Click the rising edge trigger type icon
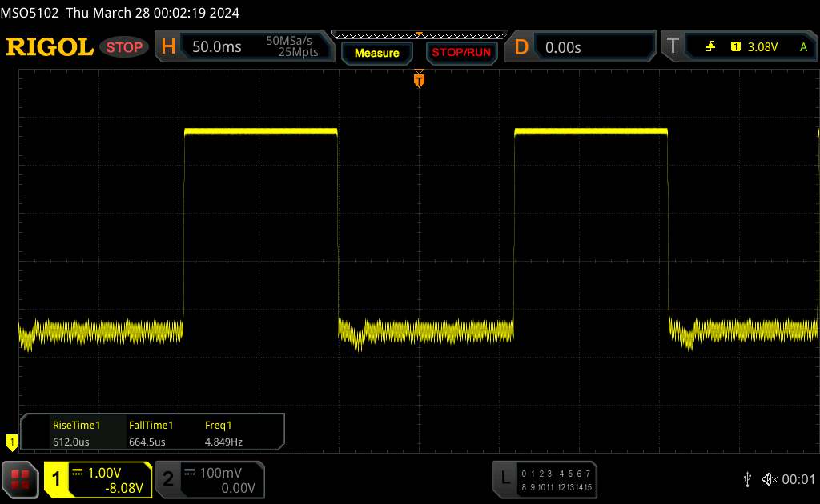This screenshot has width=820, height=504. 710,47
